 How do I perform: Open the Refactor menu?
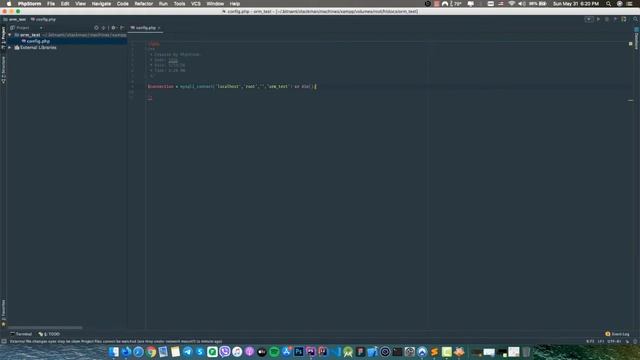coord(144,4)
